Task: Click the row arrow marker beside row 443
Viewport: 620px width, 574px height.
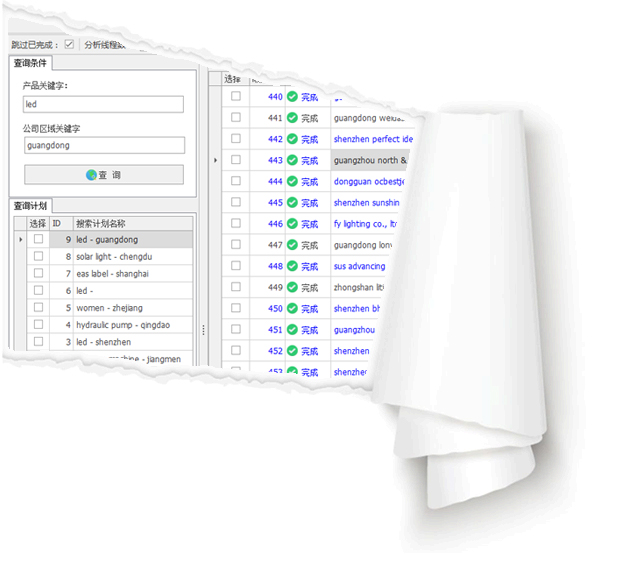Action: click(216, 160)
